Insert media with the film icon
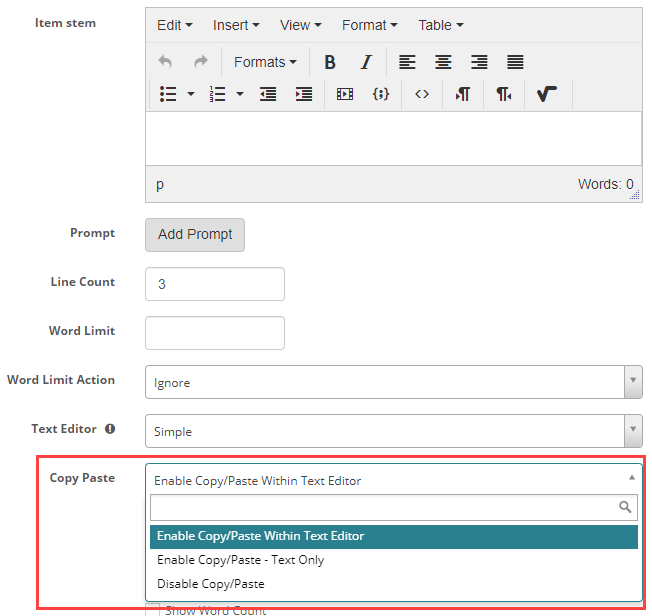The image size is (652, 616). (345, 94)
